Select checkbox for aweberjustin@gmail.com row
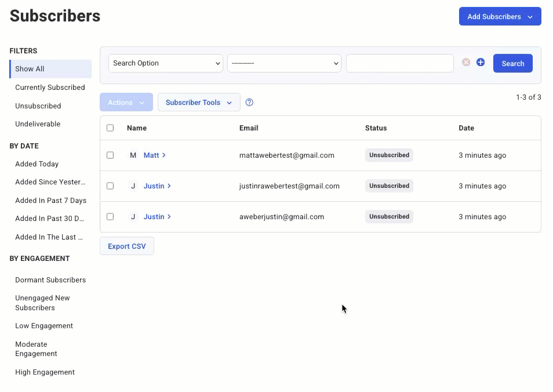Viewport: 553px width, 392px height. 110,217
